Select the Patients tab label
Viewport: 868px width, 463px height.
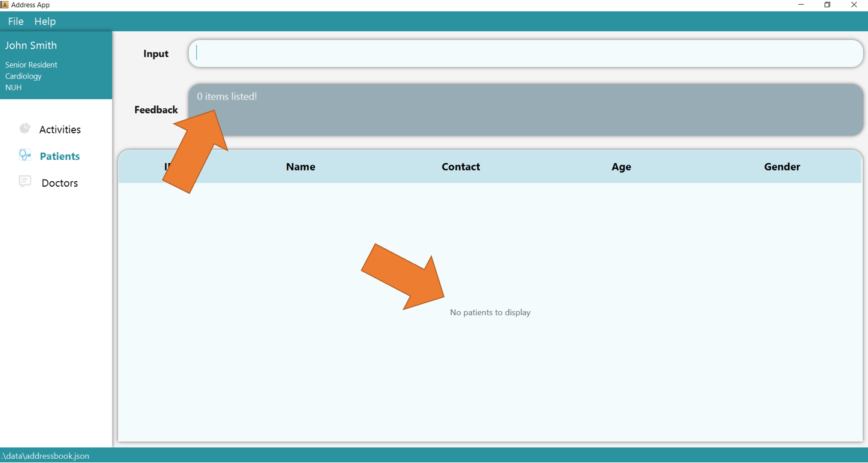click(x=60, y=156)
